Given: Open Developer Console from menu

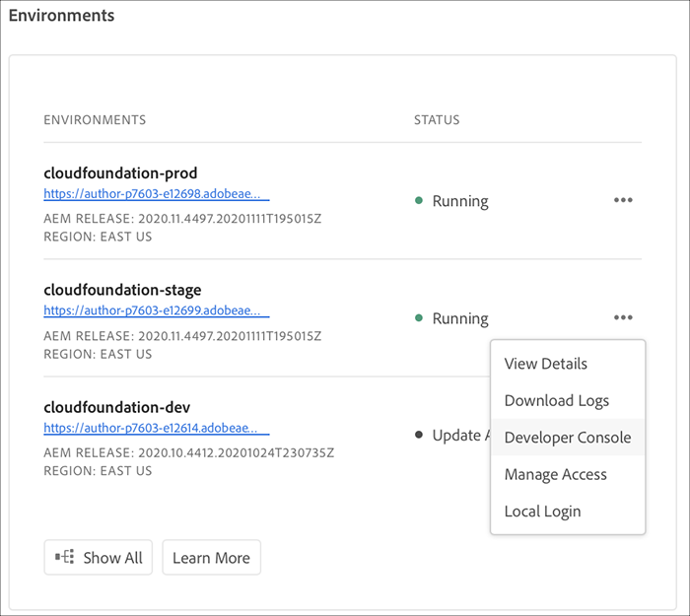Looking at the screenshot, I should coord(567,438).
